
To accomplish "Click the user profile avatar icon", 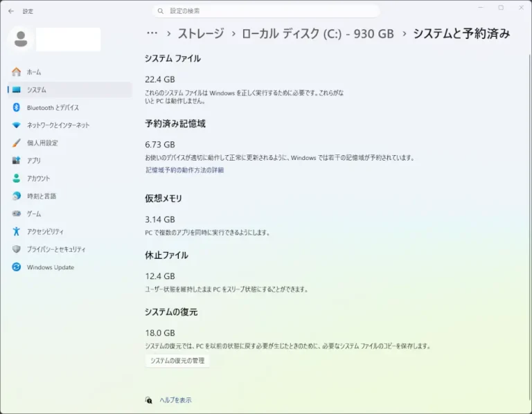I will tap(21, 39).
